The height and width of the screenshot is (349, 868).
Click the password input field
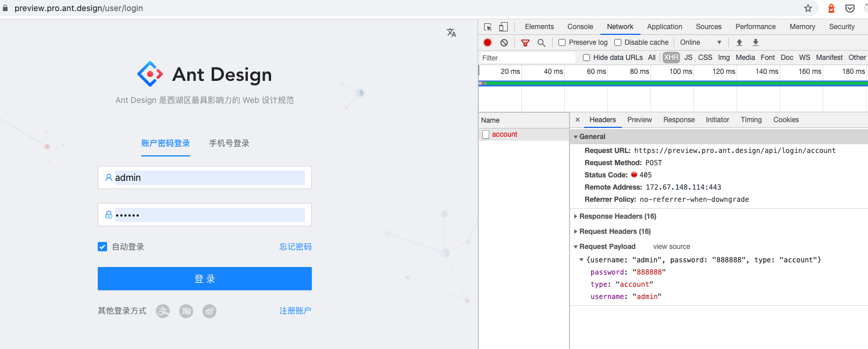coord(205,215)
